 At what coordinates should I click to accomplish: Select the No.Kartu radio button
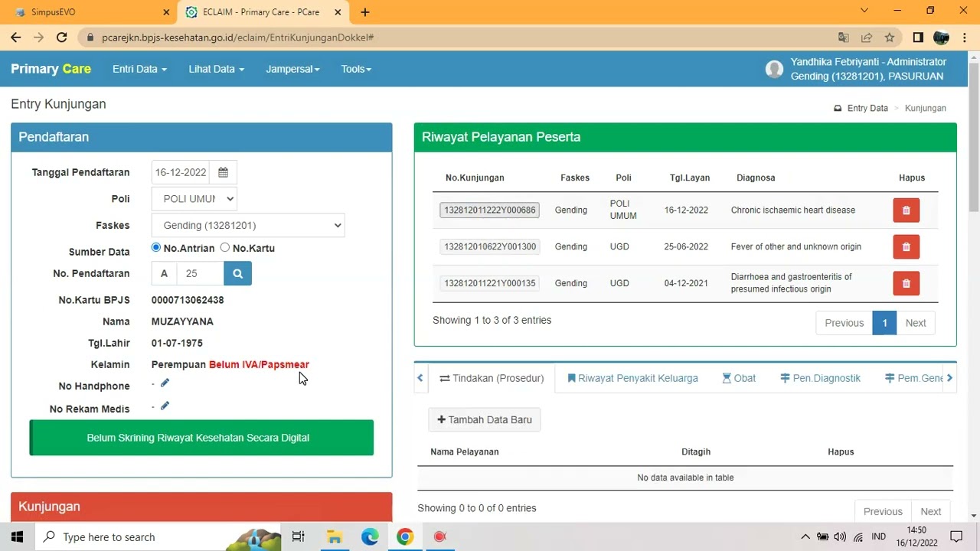pyautogui.click(x=225, y=247)
